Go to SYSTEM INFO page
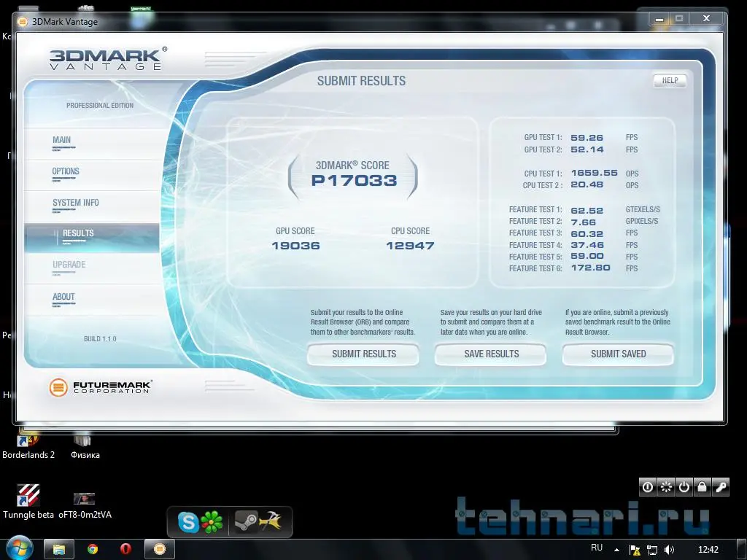The image size is (747, 560). point(76,203)
